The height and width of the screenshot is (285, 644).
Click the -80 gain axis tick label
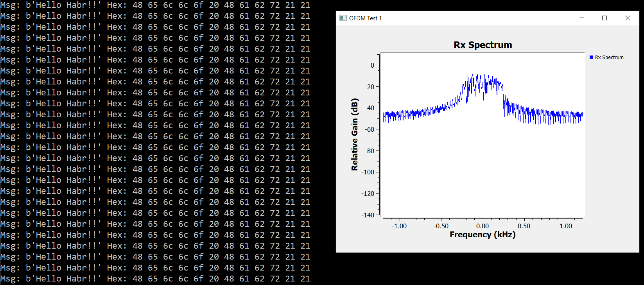click(370, 151)
